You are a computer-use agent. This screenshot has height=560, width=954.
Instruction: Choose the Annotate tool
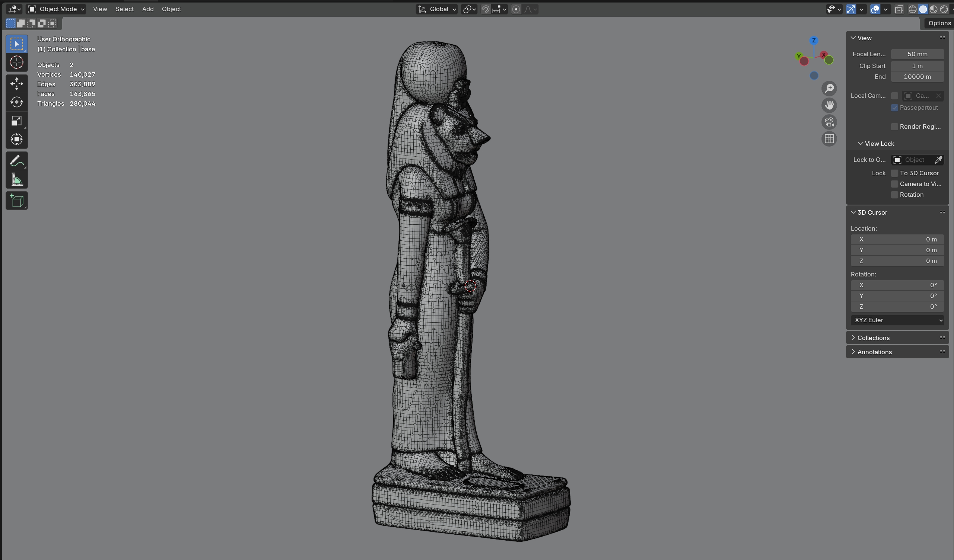tap(17, 161)
